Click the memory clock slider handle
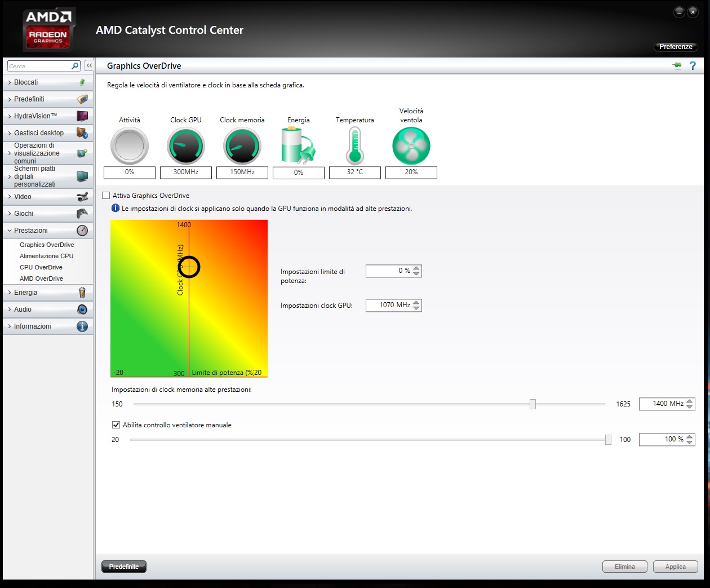 click(x=532, y=404)
